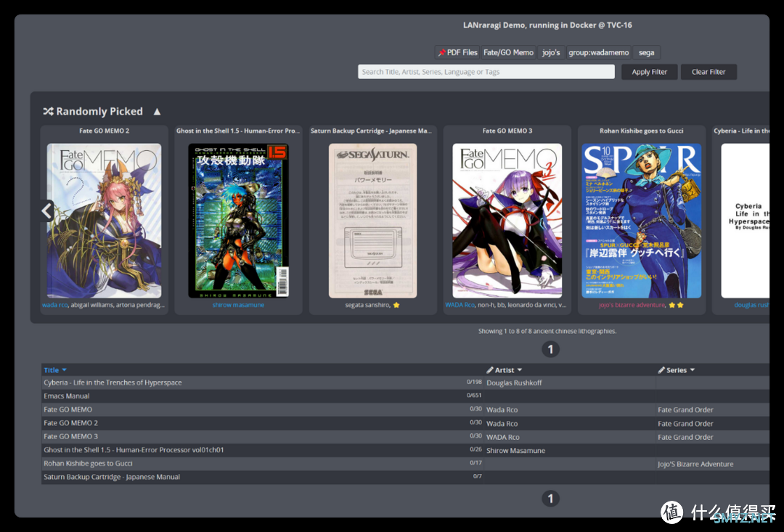Select the group:wadamemo category filter
The width and height of the screenshot is (784, 532).
pyautogui.click(x=598, y=52)
